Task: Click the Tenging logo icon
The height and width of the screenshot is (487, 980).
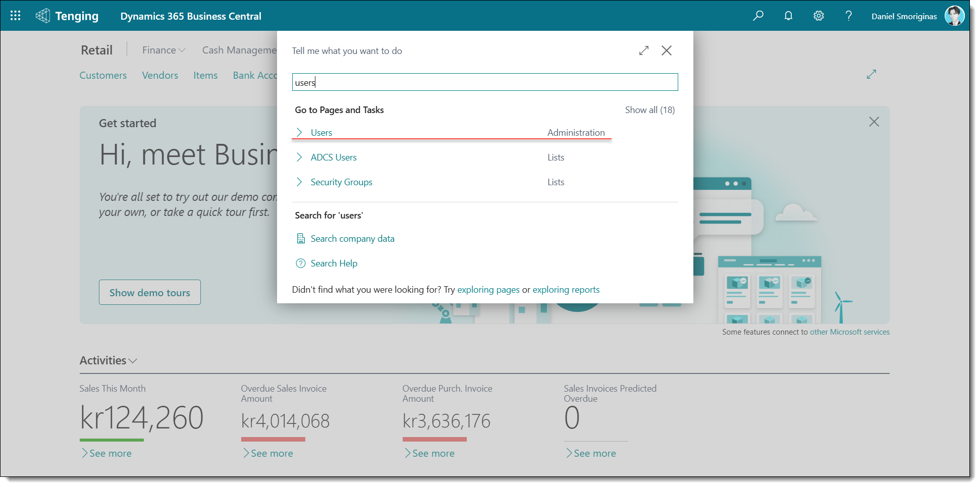Action: coord(43,16)
